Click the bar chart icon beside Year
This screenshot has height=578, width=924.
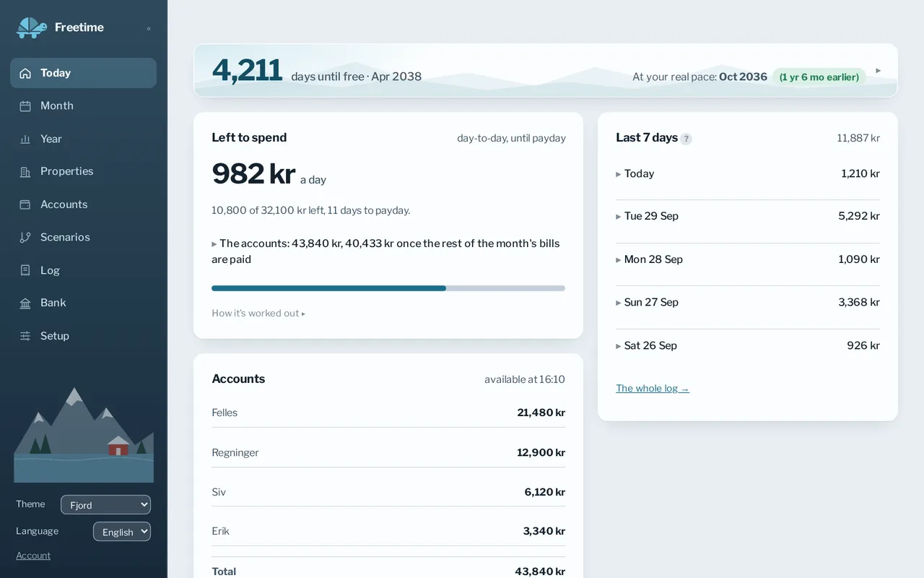pyautogui.click(x=25, y=139)
